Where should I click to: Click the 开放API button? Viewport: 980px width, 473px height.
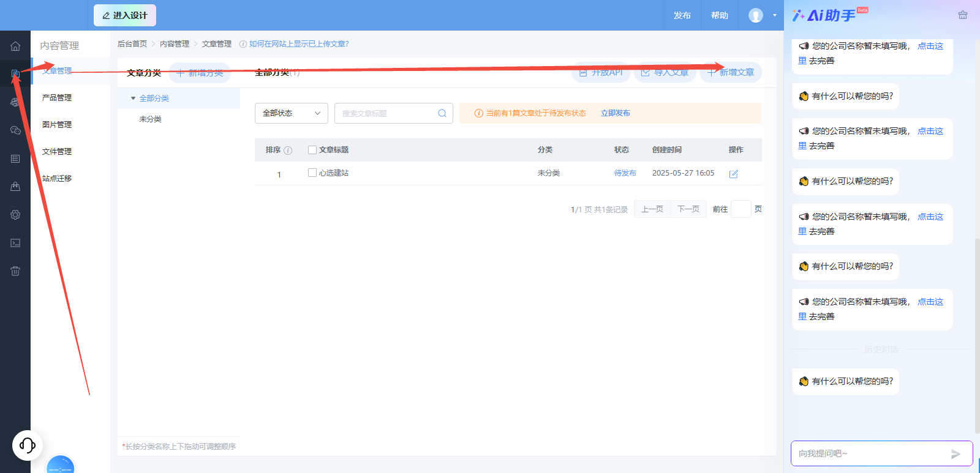click(601, 72)
